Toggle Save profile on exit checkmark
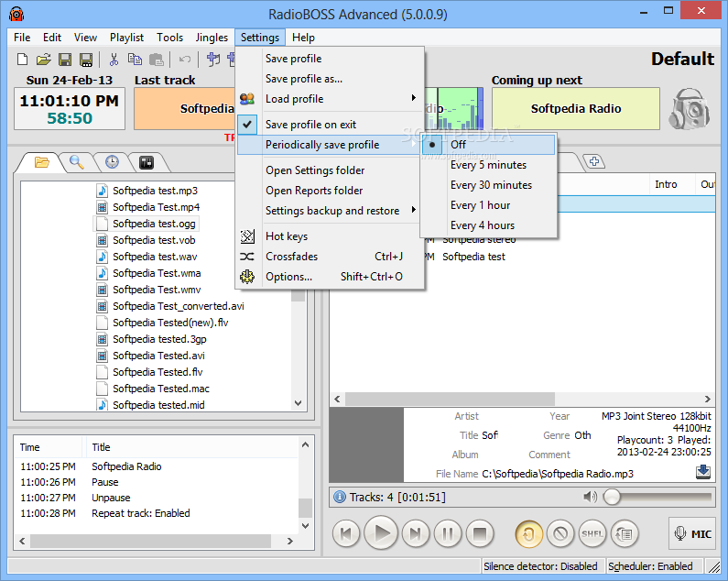The image size is (728, 581). (x=247, y=124)
